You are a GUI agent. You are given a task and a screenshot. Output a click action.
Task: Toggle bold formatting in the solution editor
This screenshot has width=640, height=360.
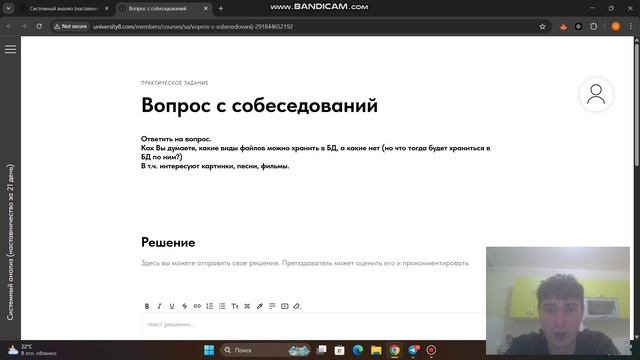click(147, 306)
